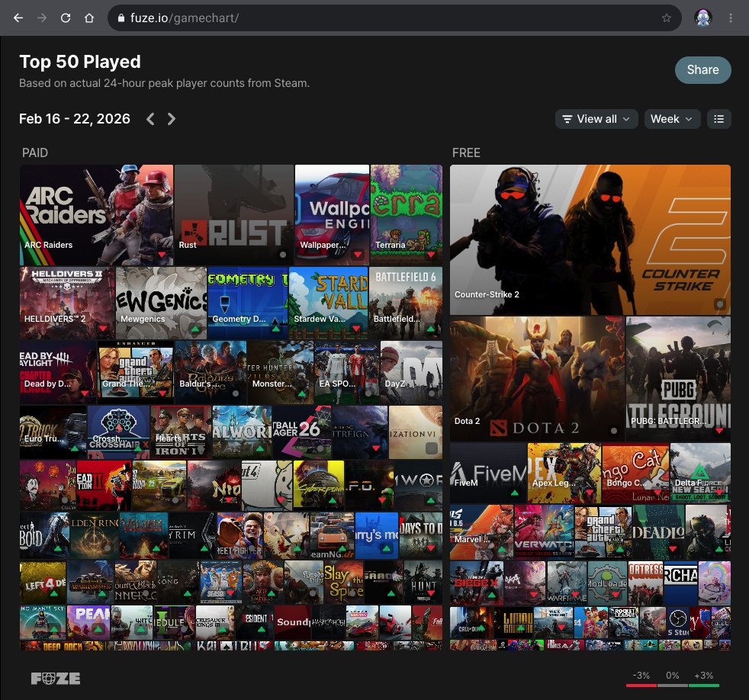Click the Share button
Screen dimensions: 749x700
[x=702, y=69]
